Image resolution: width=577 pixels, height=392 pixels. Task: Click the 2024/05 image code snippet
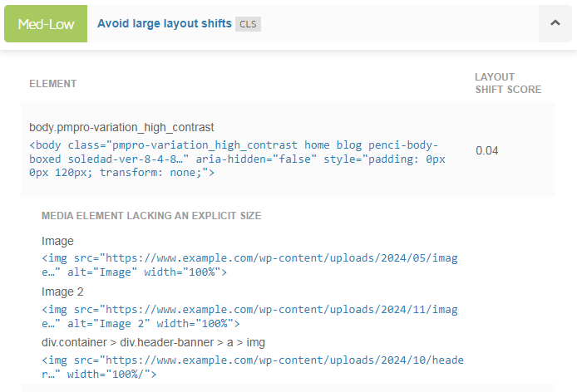pos(249,265)
